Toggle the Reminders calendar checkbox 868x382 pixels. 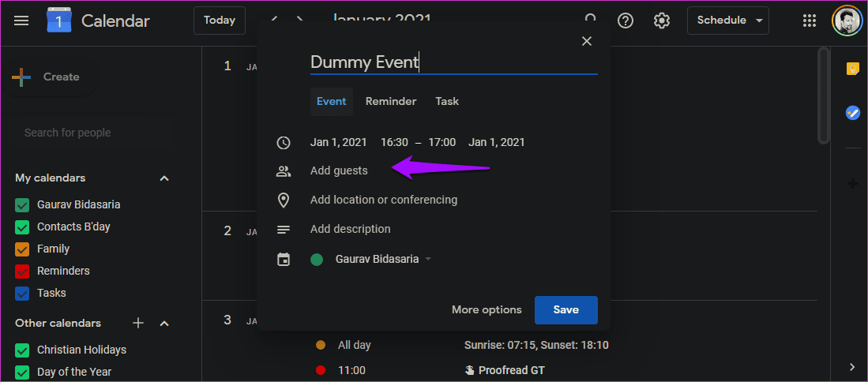[22, 272]
